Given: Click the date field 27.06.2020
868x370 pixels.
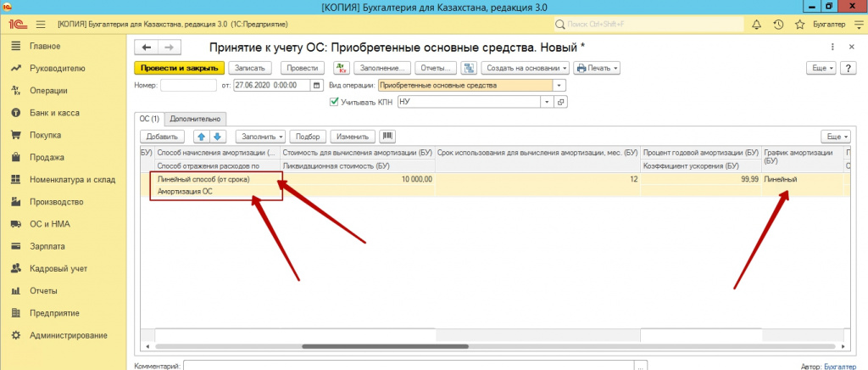Looking at the screenshot, I should tap(272, 86).
